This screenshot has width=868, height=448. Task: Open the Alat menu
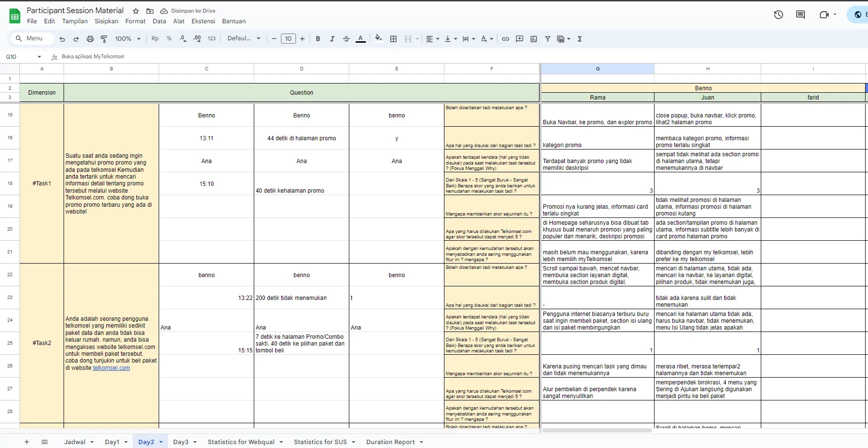pyautogui.click(x=179, y=21)
